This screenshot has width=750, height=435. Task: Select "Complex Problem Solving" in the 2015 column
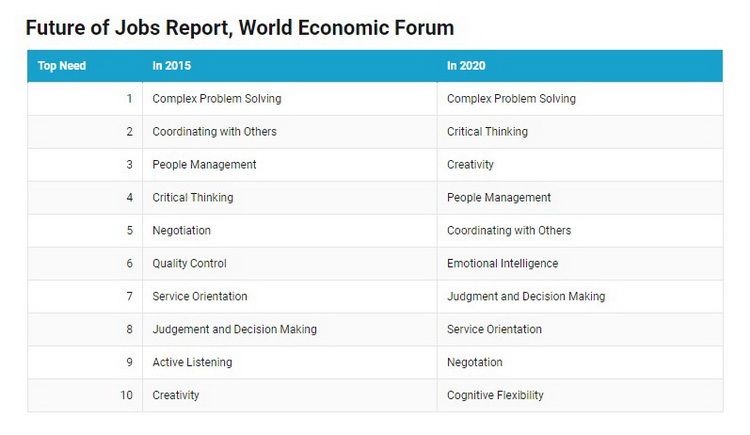click(x=217, y=99)
